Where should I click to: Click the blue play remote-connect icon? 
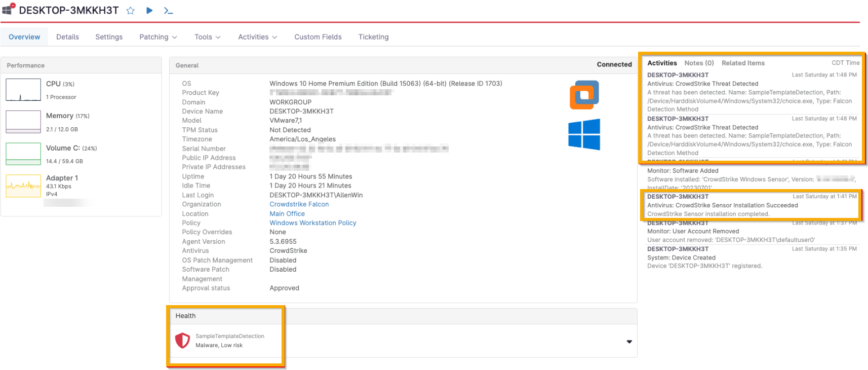(149, 11)
